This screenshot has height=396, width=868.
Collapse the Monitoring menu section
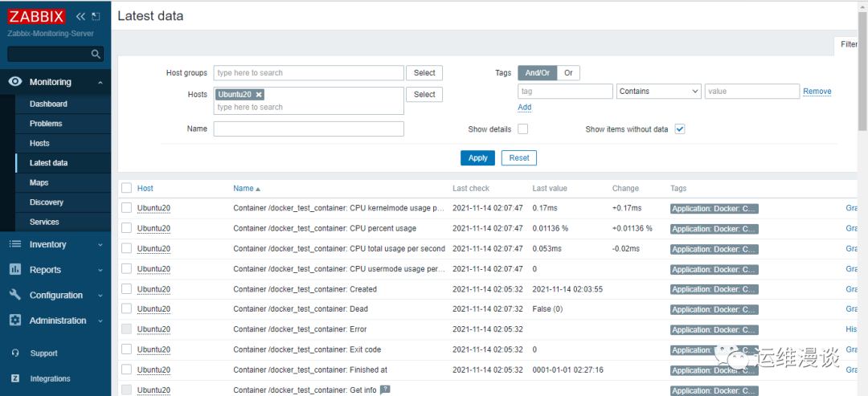[x=100, y=83]
